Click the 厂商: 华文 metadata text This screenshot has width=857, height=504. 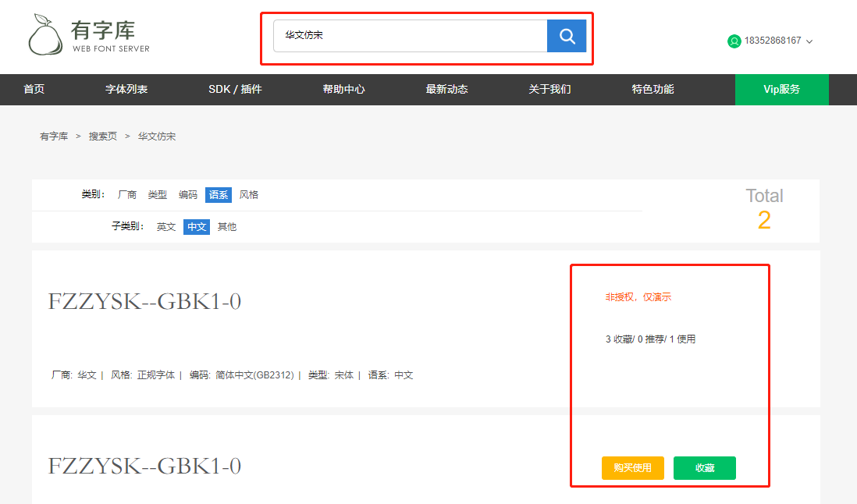[74, 375]
